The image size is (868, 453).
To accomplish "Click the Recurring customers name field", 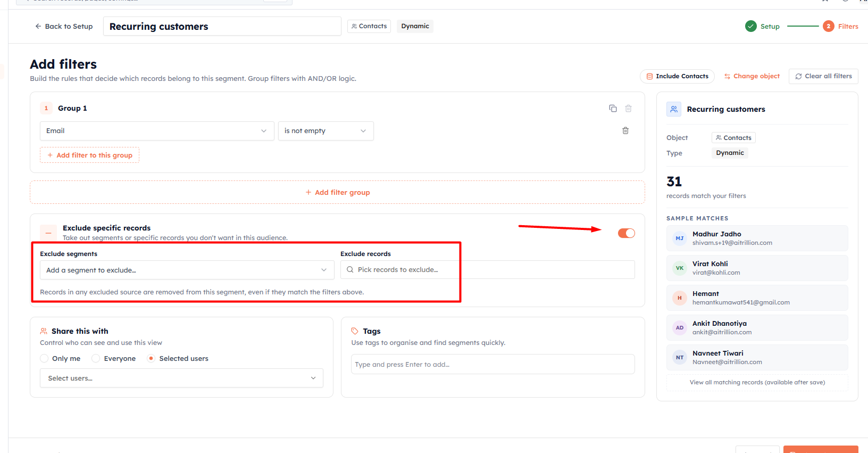I will point(222,26).
